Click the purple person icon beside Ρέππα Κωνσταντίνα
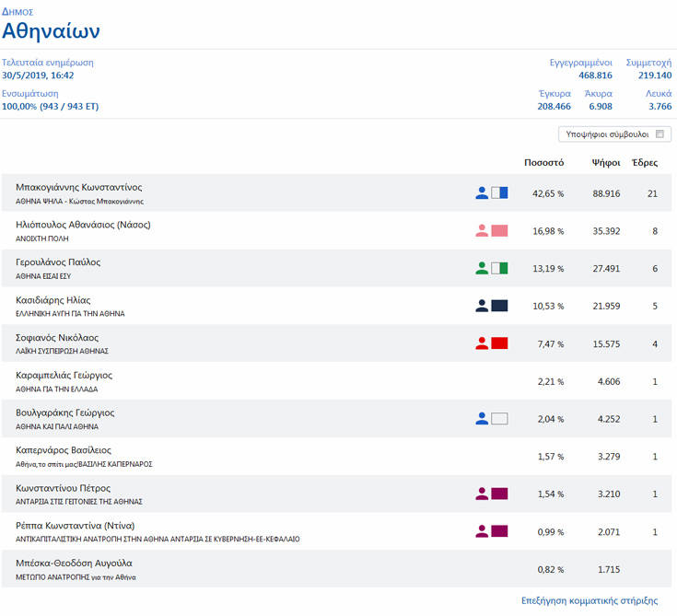Image resolution: width=677 pixels, height=616 pixels. click(x=482, y=531)
